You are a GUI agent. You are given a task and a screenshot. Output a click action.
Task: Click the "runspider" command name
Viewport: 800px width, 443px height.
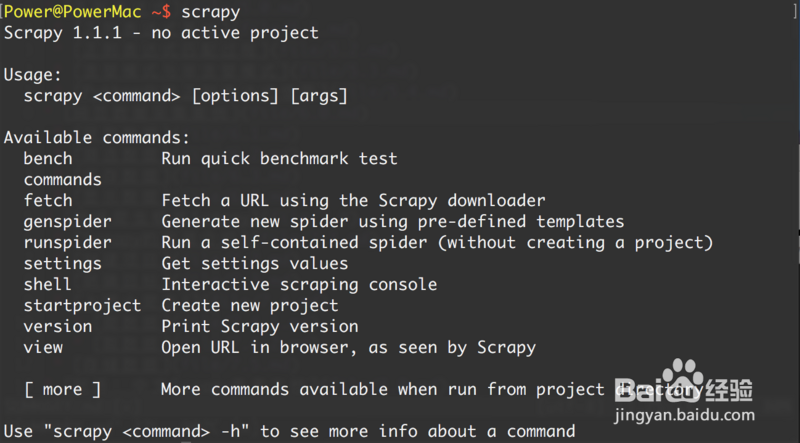(68, 242)
